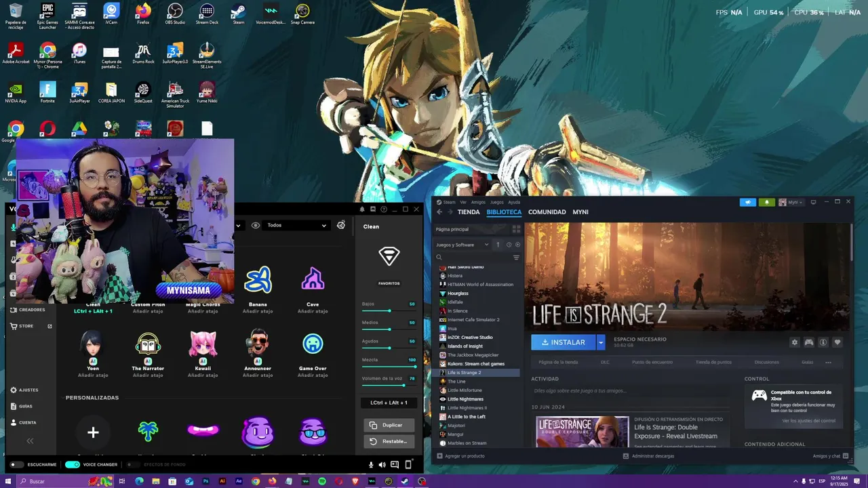The width and height of the screenshot is (868, 488).
Task: Toggle the Voice Changer switch
Action: (73, 464)
